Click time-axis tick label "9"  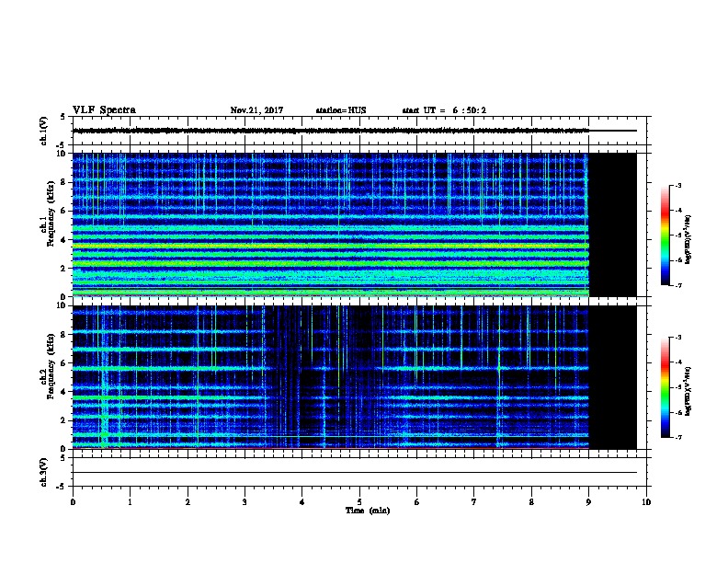(x=588, y=502)
